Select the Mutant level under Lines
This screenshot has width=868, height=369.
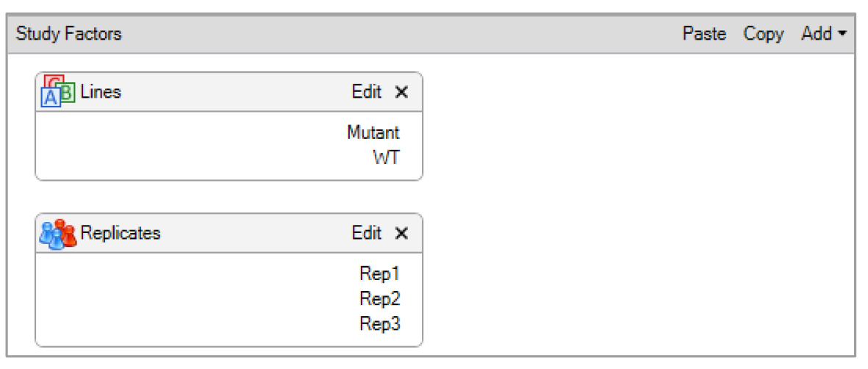click(373, 133)
